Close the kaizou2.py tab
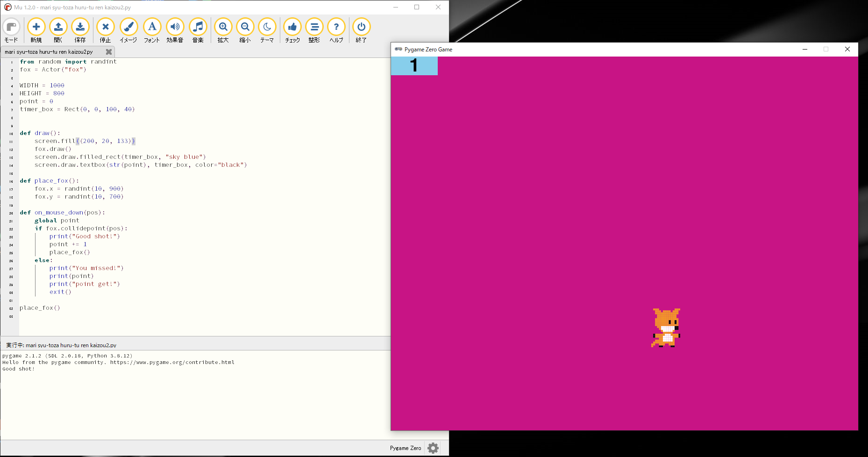The height and width of the screenshot is (457, 868). 109,52
